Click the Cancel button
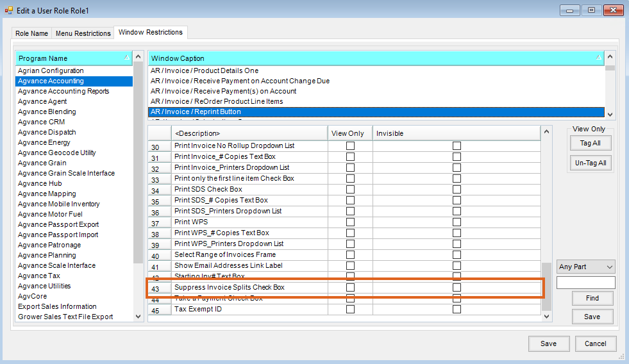 pos(595,343)
